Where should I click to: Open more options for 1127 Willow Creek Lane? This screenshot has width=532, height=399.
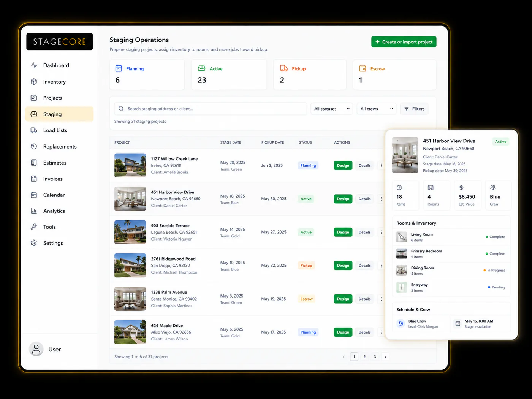(381, 166)
